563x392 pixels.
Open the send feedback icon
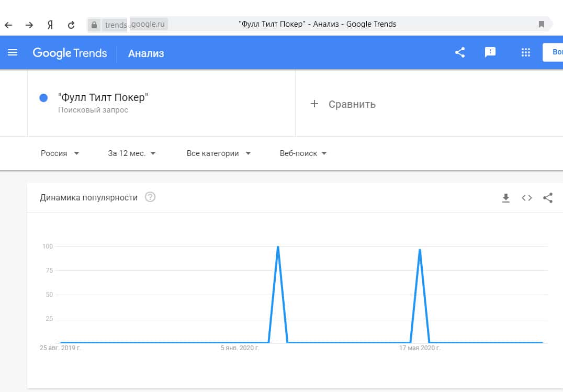490,52
